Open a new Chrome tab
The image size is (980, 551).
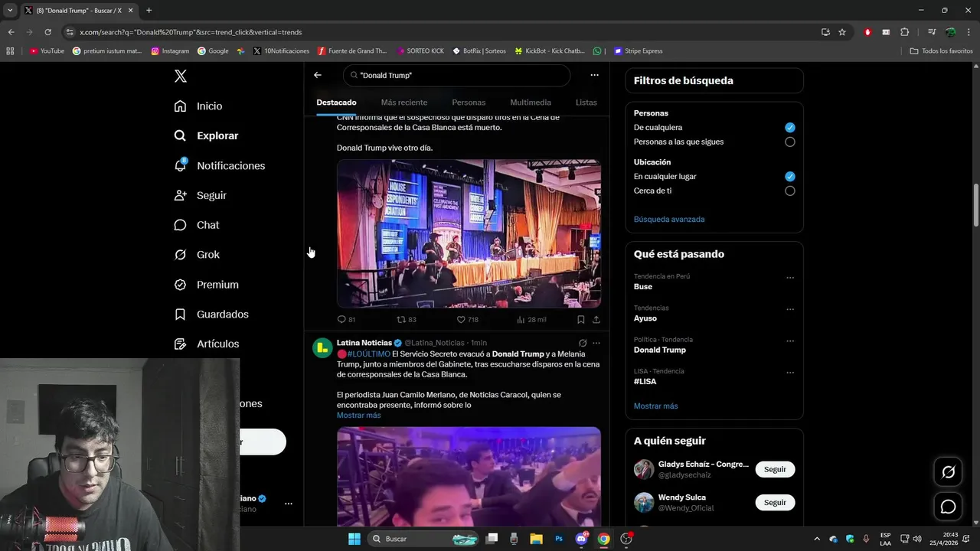149,10
